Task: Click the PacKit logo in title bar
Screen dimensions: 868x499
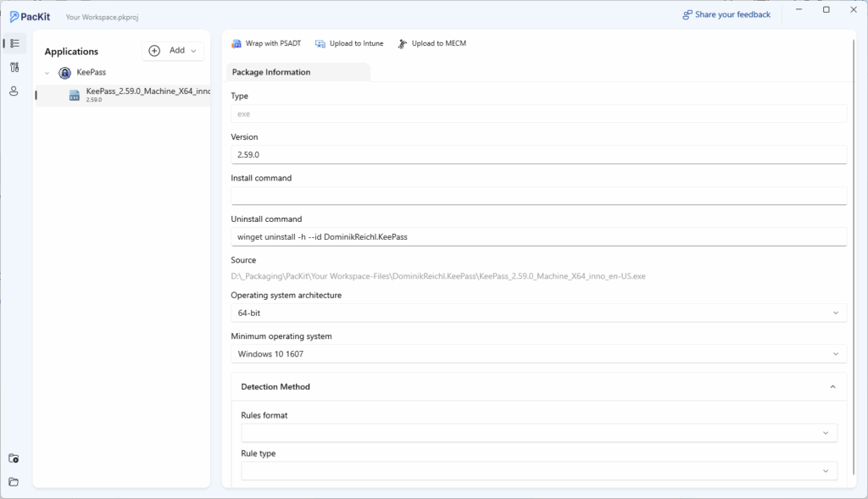Action: click(30, 14)
